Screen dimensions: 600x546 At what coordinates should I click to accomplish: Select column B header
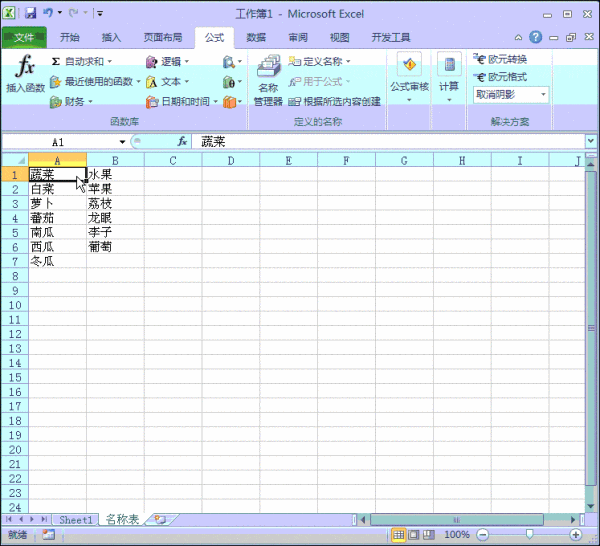(x=115, y=160)
